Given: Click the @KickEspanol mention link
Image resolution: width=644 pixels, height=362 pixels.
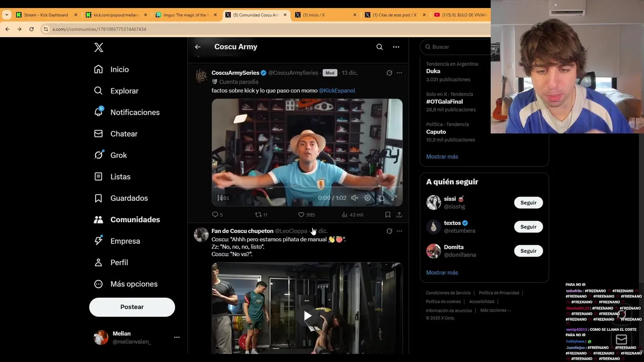Looking at the screenshot, I should (x=337, y=90).
